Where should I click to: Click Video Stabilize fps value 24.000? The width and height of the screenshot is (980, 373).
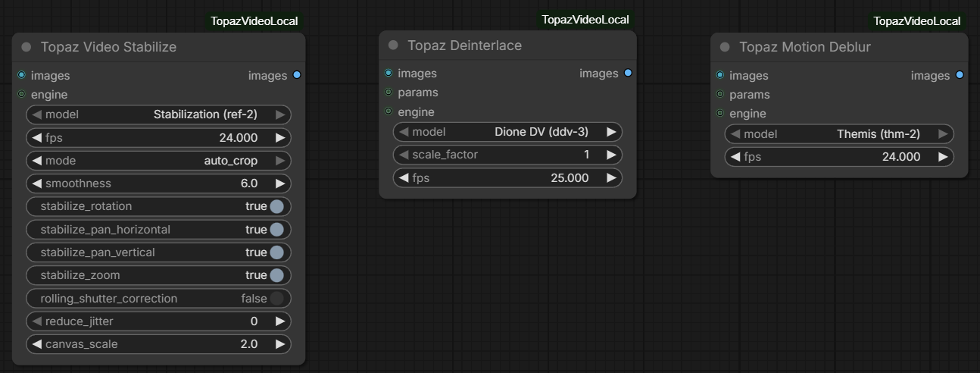pyautogui.click(x=238, y=137)
